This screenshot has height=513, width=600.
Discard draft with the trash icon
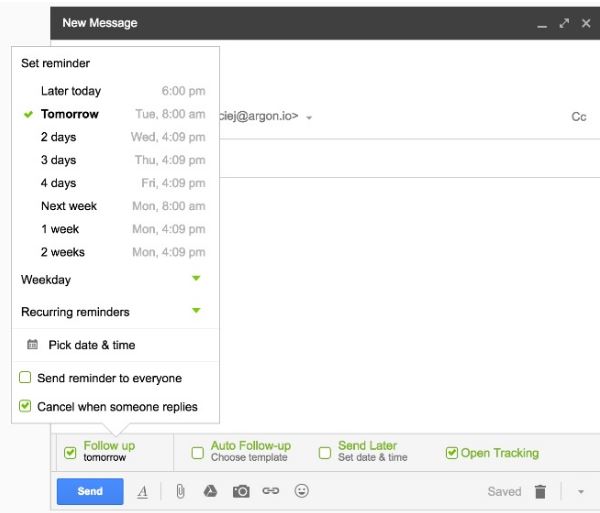[x=540, y=491]
